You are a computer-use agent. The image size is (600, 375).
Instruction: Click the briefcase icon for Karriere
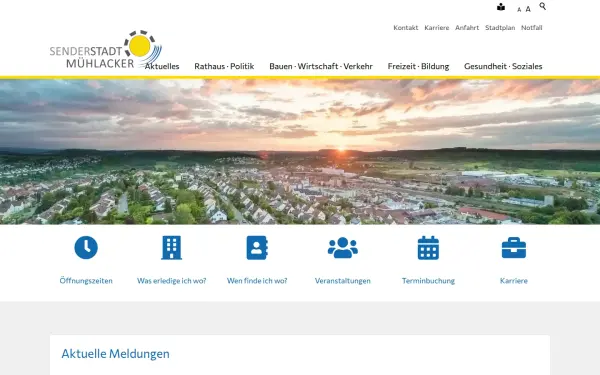click(514, 248)
